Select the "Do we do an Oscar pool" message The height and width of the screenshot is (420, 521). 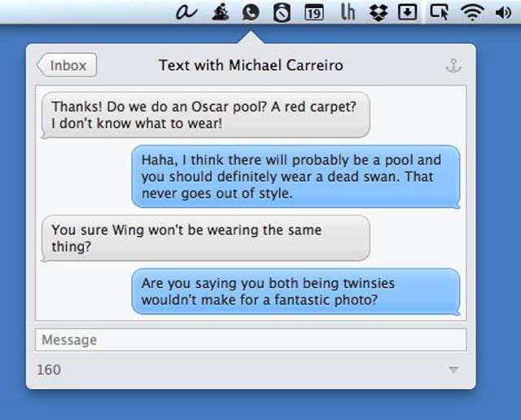205,115
